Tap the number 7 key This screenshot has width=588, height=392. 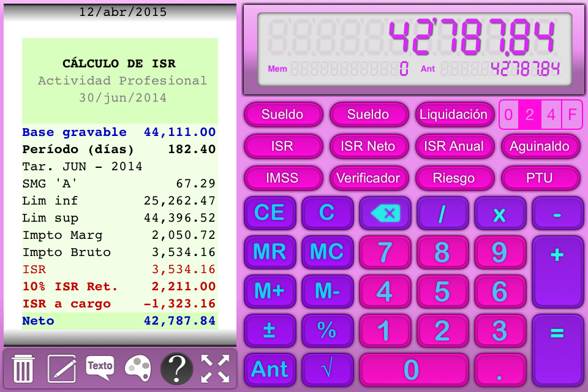pos(385,252)
